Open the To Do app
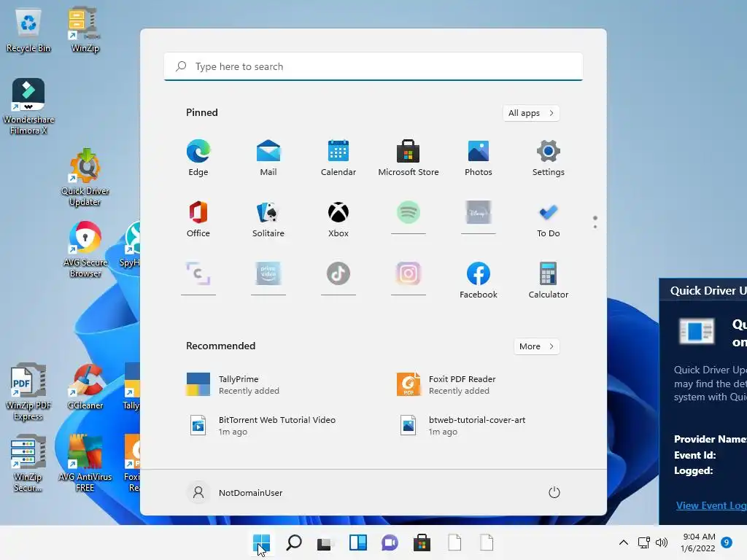The image size is (747, 560). pyautogui.click(x=549, y=219)
